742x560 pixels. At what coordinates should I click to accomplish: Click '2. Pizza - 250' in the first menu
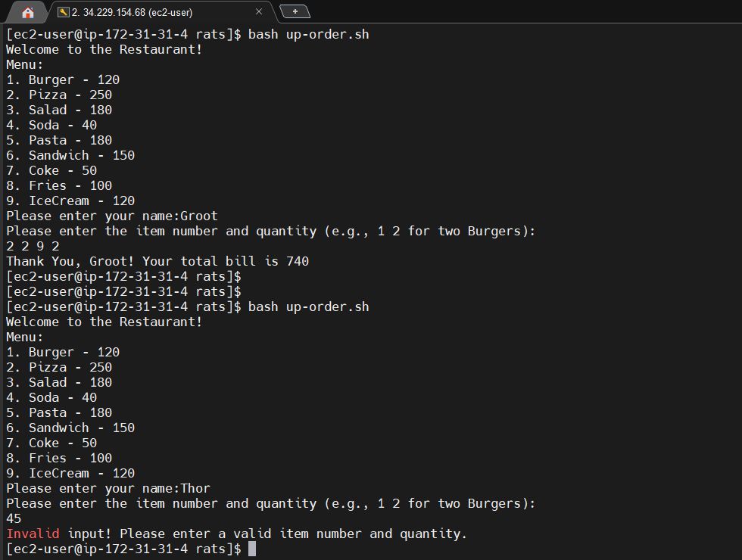point(59,95)
